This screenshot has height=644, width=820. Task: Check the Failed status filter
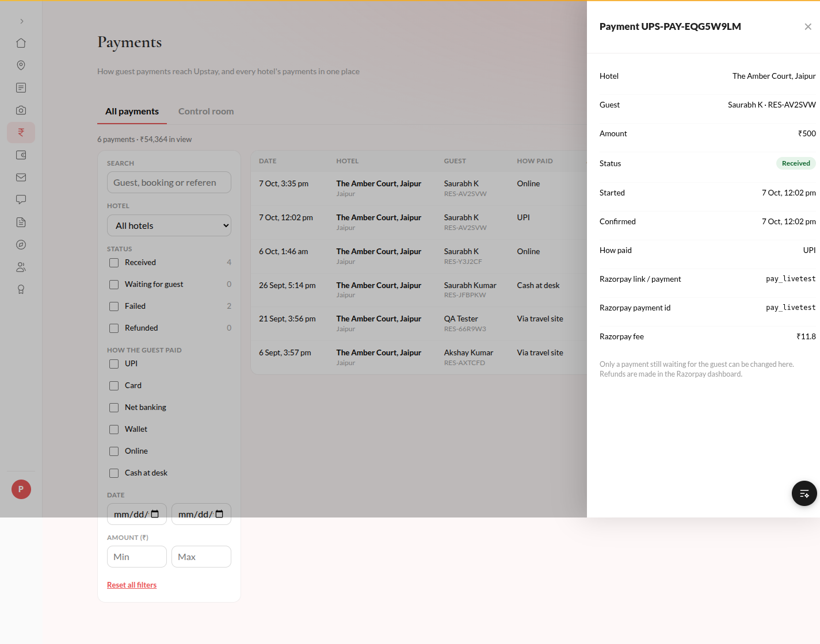pos(114,306)
